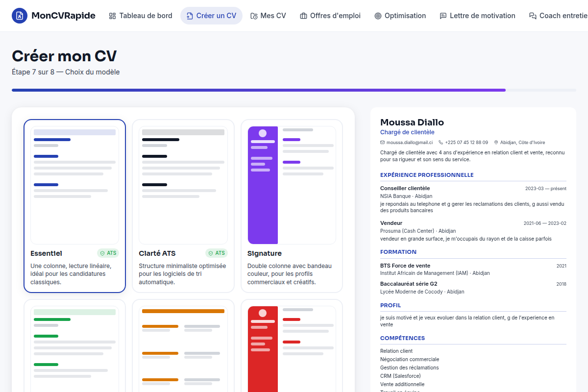Click the Conseiller clientèle entry
This screenshot has height=392, width=588.
[405, 188]
